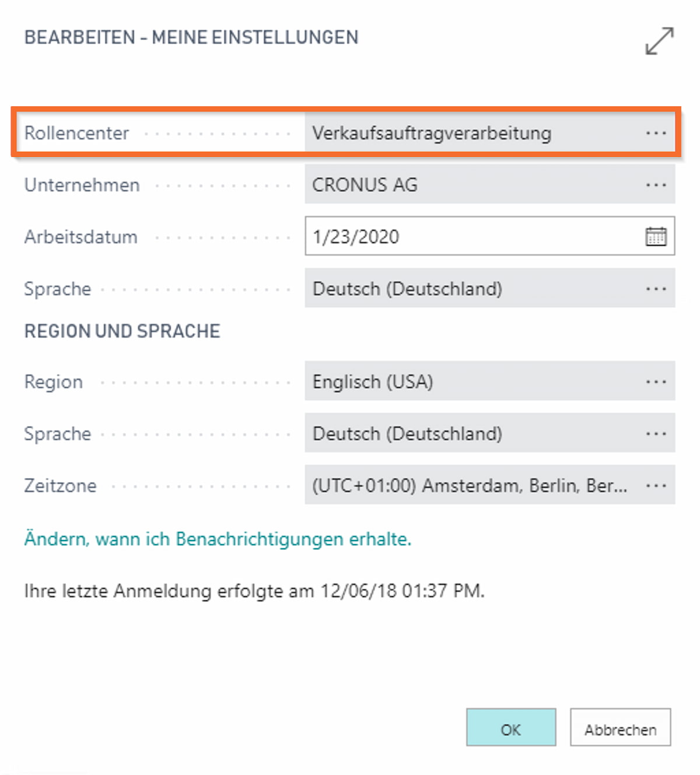Click the REGION UND SPRACHE section heading
700x775 pixels.
click(123, 331)
